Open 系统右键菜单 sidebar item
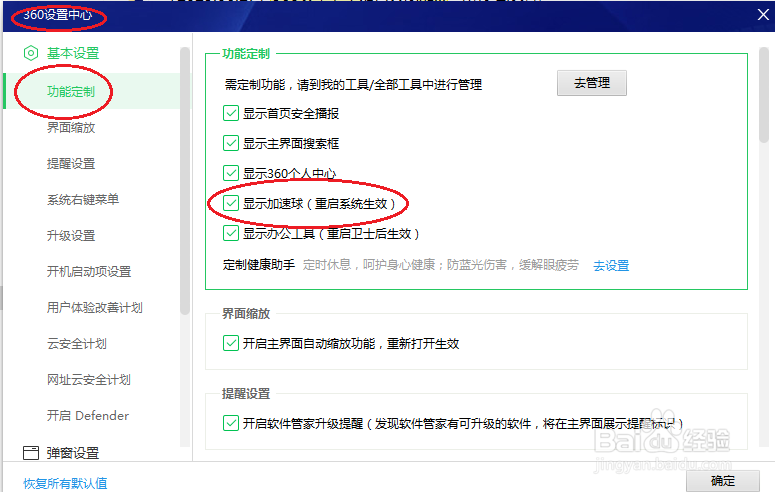Screen dimensions: 775x492 pyautogui.click(x=83, y=199)
